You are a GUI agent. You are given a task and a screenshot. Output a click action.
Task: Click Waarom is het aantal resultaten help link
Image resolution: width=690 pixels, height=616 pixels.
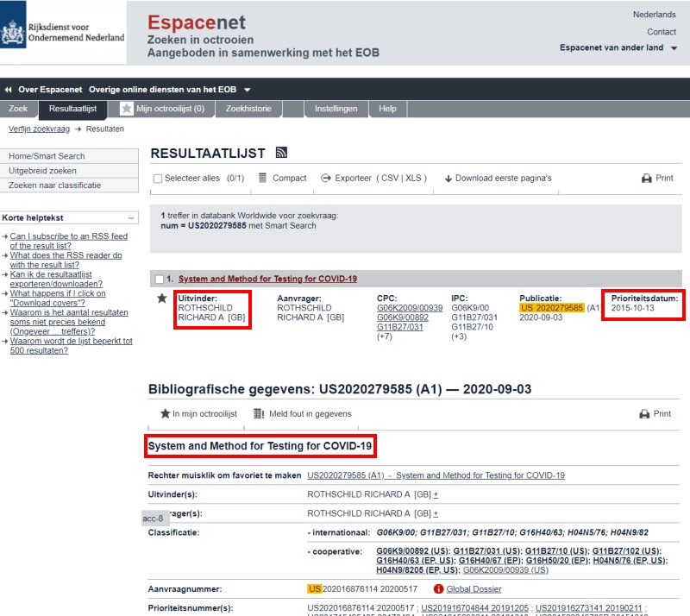[x=69, y=322]
